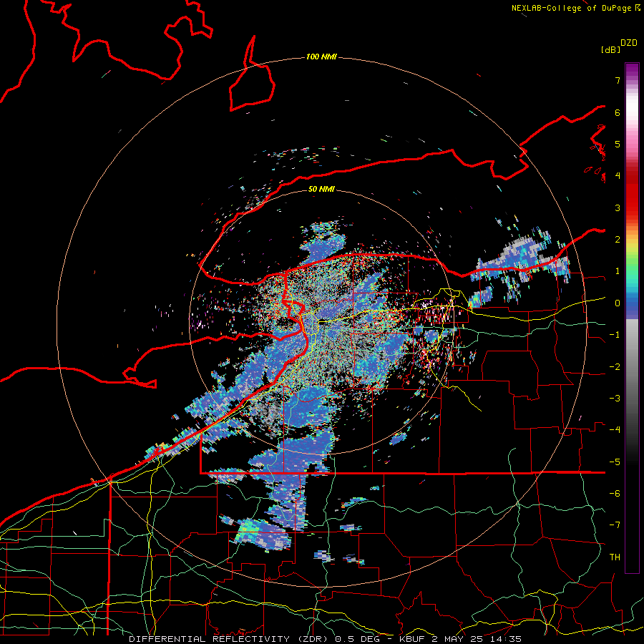
Task: Click the 6 dB tick label
Action: (618, 112)
